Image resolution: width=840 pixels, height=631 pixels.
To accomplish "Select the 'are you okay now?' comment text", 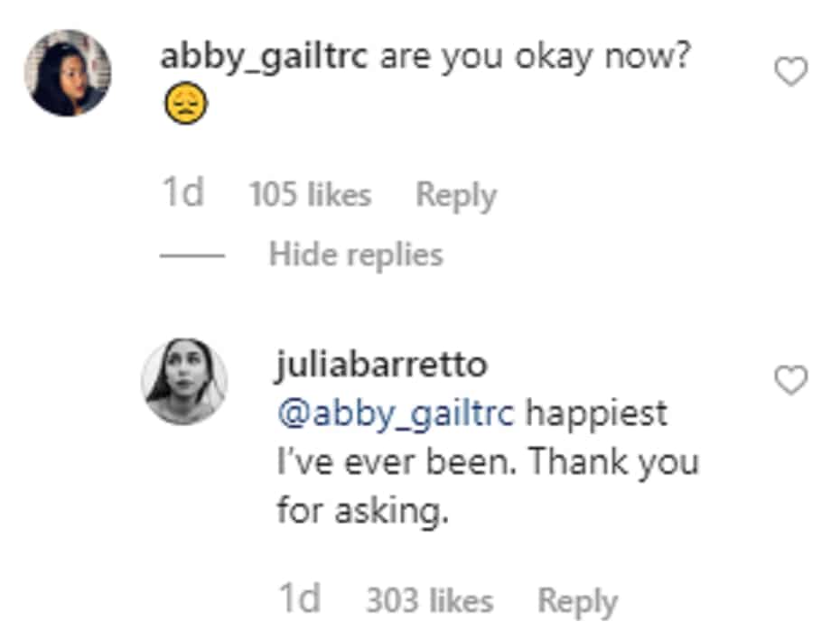I will (x=536, y=57).
